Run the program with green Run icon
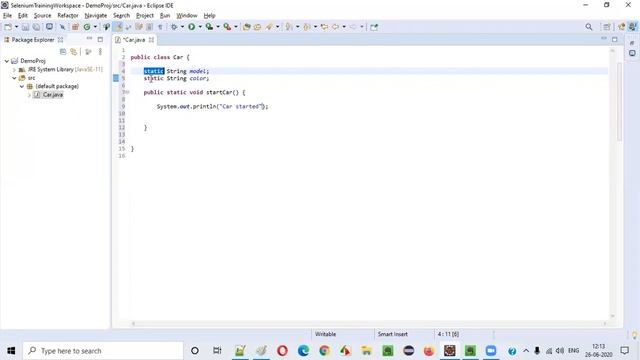This screenshot has height=360, width=640. point(191,27)
